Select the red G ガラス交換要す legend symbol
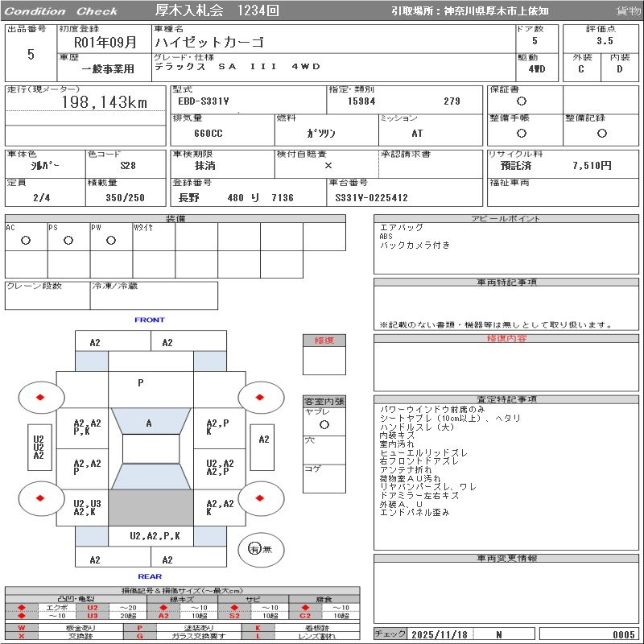Image resolution: width=644 pixels, height=644 pixels. tap(139, 636)
